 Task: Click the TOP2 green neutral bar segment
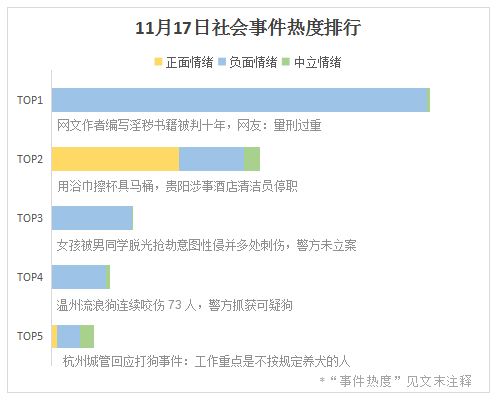pyautogui.click(x=252, y=159)
